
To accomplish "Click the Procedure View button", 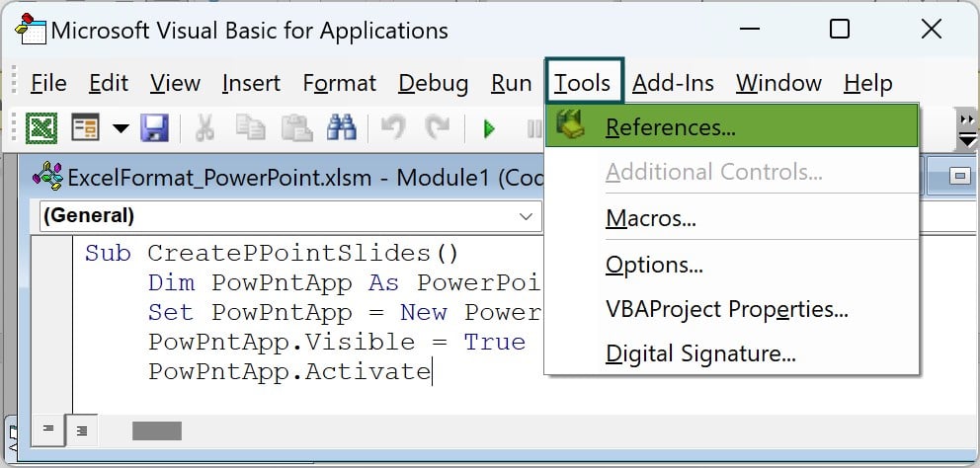I will (x=48, y=429).
